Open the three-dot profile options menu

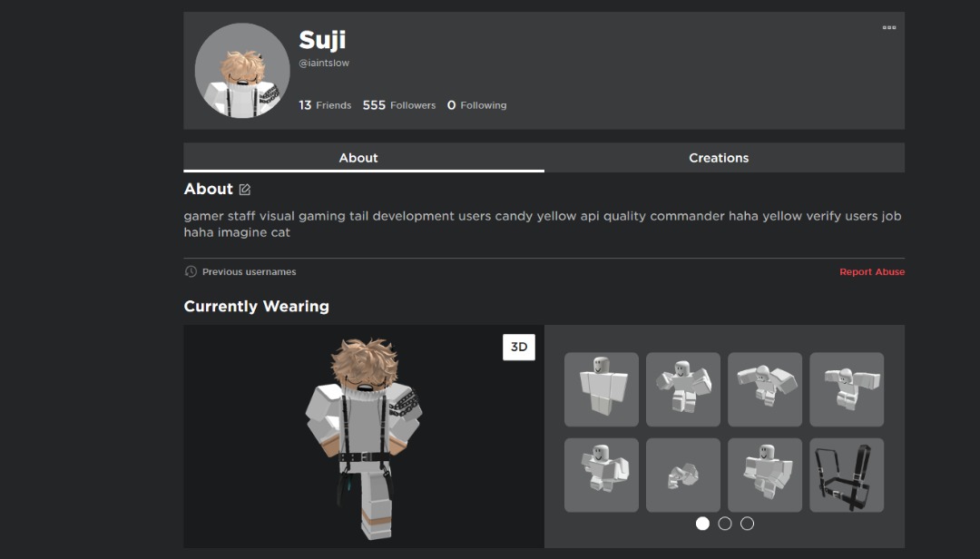[888, 27]
